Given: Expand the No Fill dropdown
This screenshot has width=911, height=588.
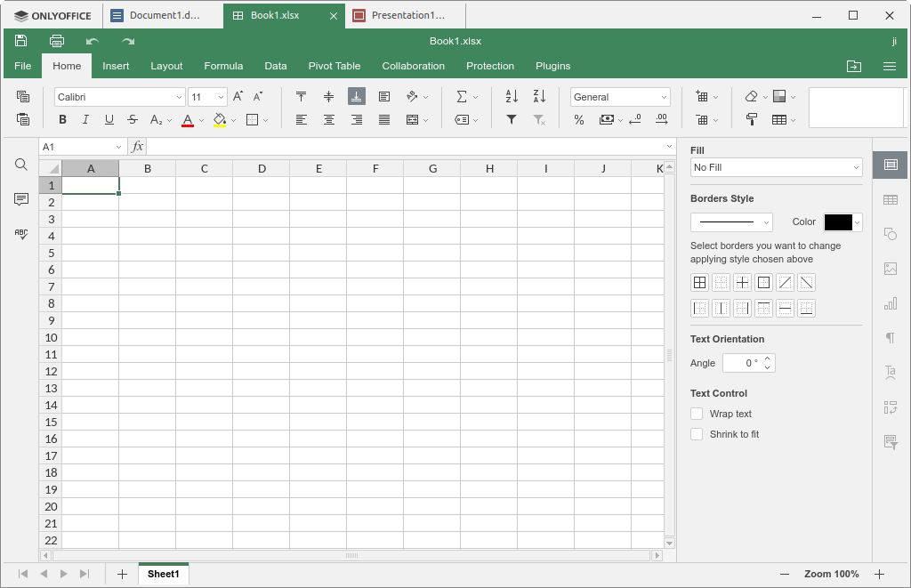Looking at the screenshot, I should pos(776,167).
